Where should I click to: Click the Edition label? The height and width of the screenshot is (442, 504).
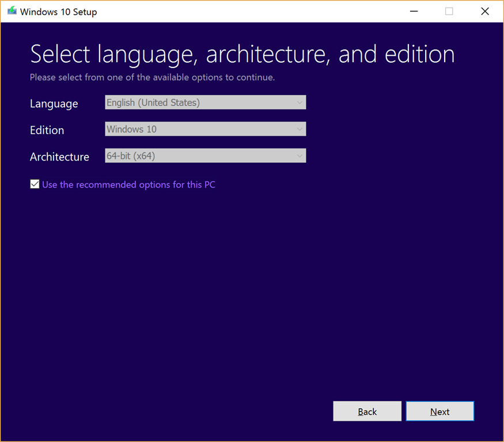[x=47, y=130]
